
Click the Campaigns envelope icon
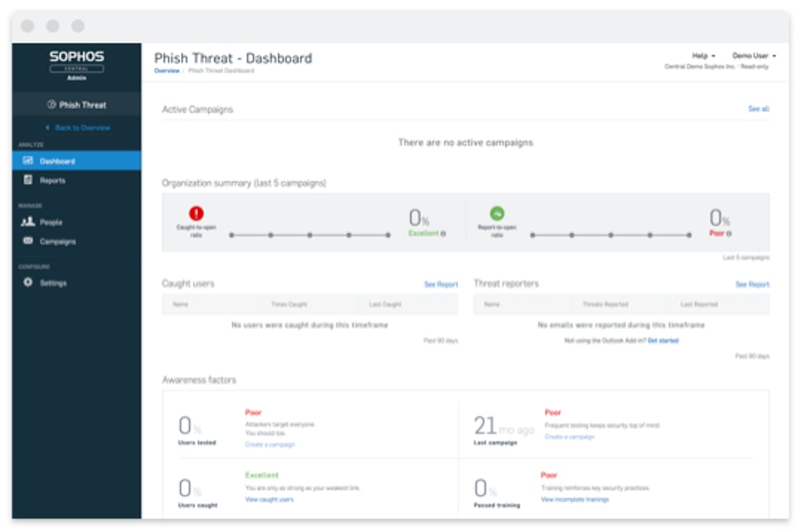pos(28,241)
